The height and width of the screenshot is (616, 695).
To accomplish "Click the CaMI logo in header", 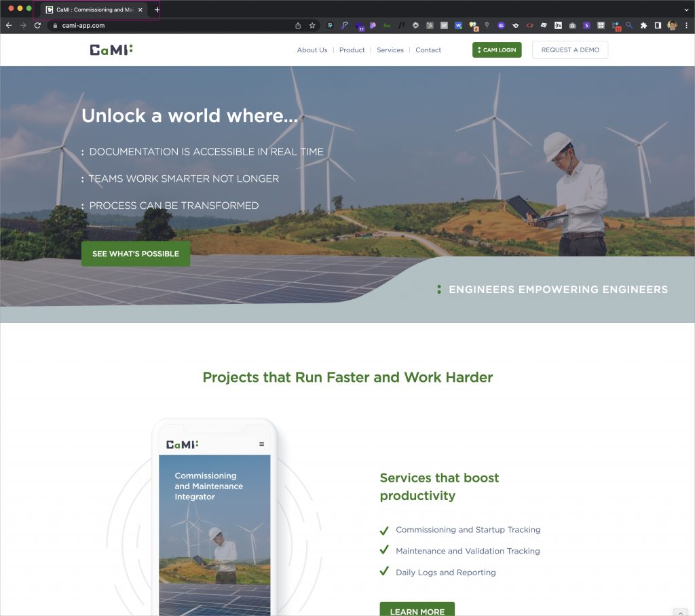I will pos(111,50).
